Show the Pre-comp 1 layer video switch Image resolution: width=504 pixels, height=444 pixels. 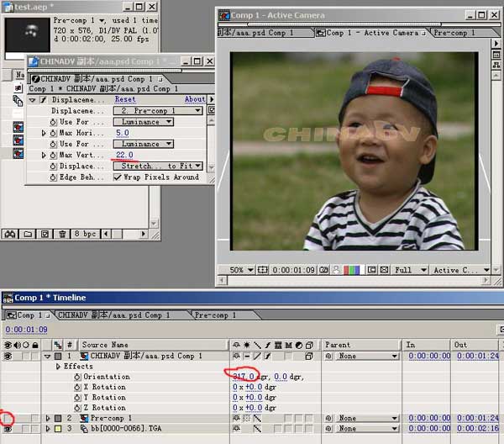click(8, 418)
